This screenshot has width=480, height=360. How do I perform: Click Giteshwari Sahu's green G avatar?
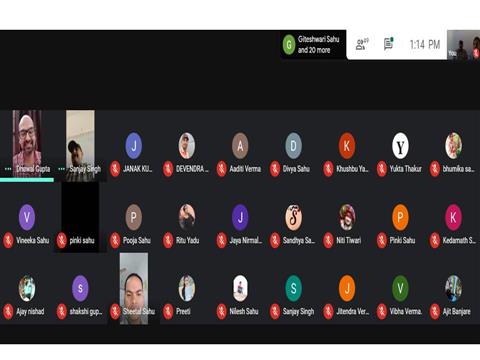[289, 44]
